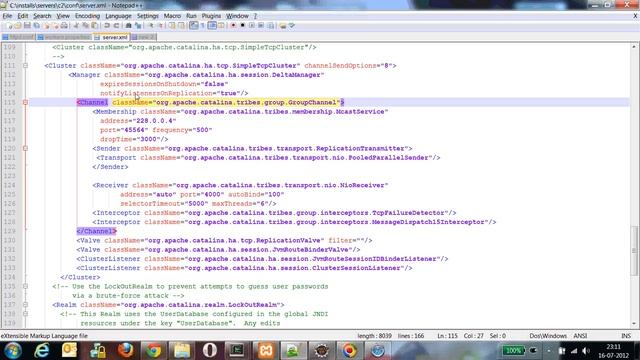Screen dimensions: 640x360
Task: Switch to the server.xml tab
Action: [111, 37]
